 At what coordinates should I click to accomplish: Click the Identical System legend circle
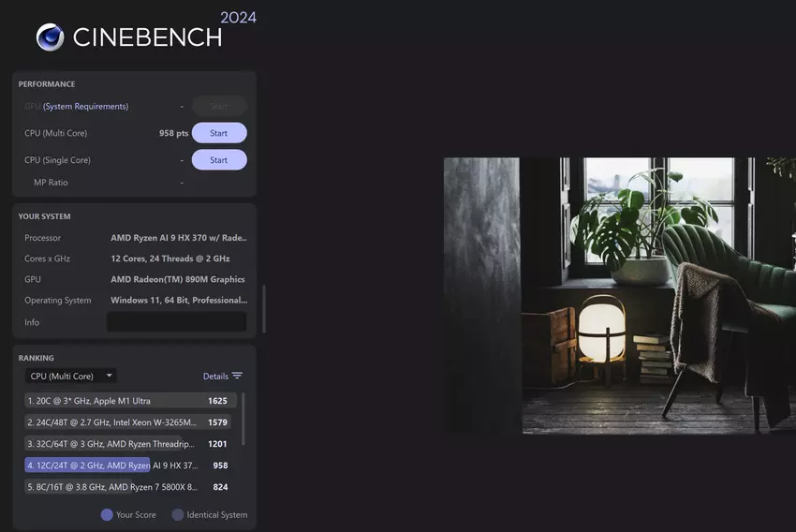178,514
